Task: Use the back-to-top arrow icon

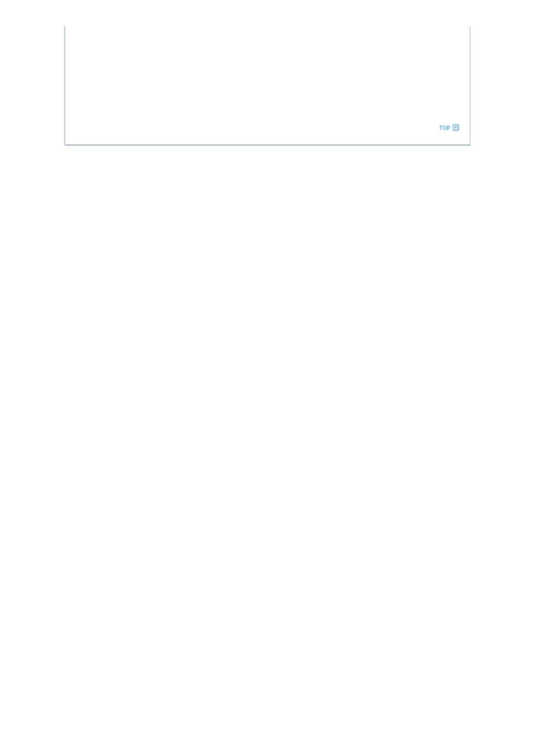Action: (456, 127)
